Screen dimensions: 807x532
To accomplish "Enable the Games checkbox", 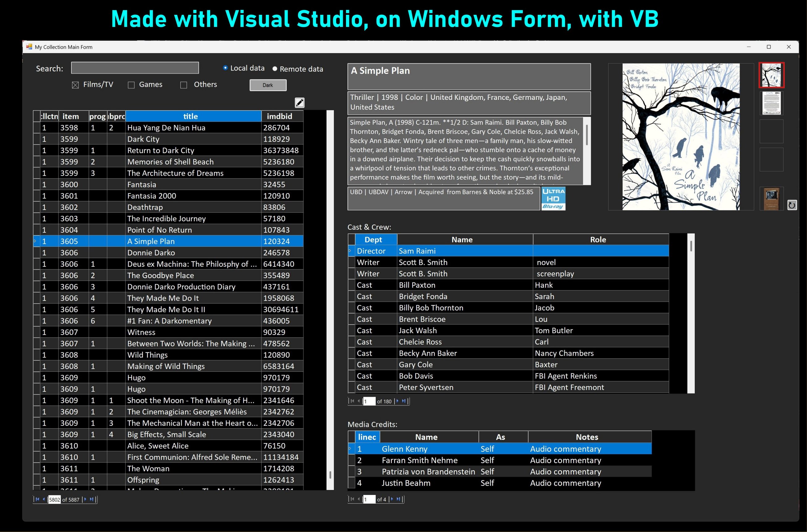I will (x=131, y=85).
